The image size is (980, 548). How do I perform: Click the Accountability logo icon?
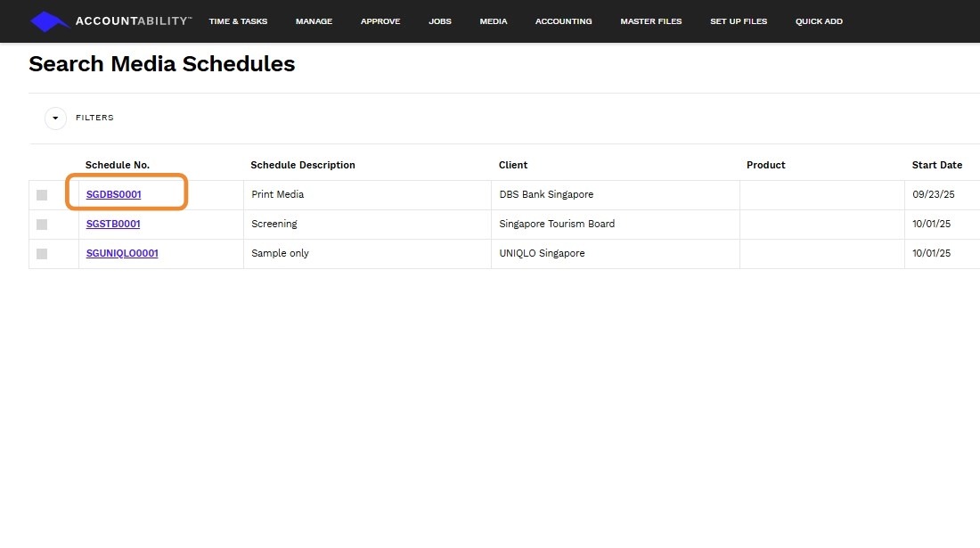tap(49, 21)
